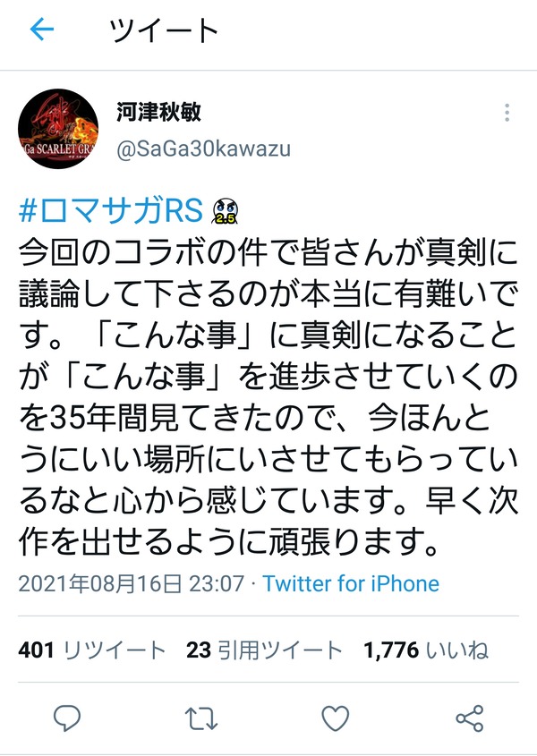View the 401 リツイート list
Screen dimensions: 537x756
click(92, 650)
